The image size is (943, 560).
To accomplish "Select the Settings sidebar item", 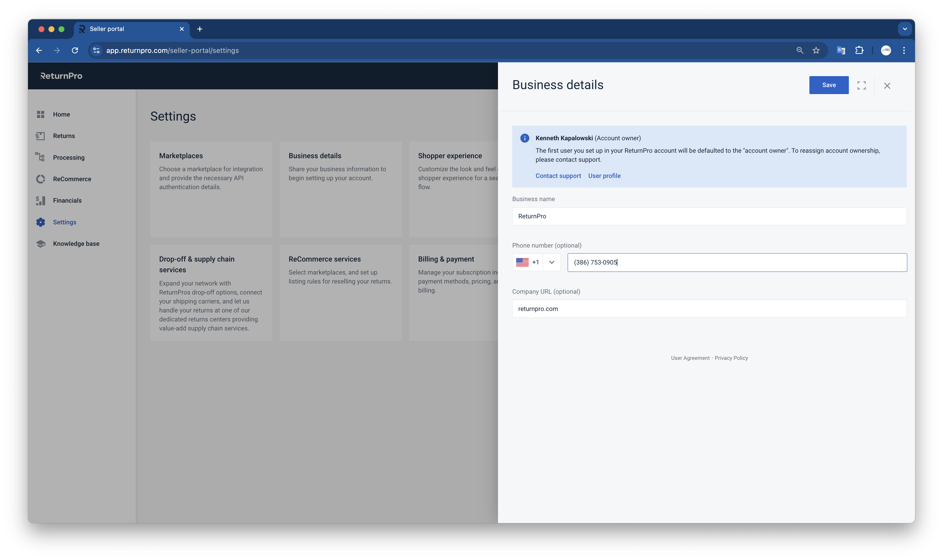I will coord(64,222).
